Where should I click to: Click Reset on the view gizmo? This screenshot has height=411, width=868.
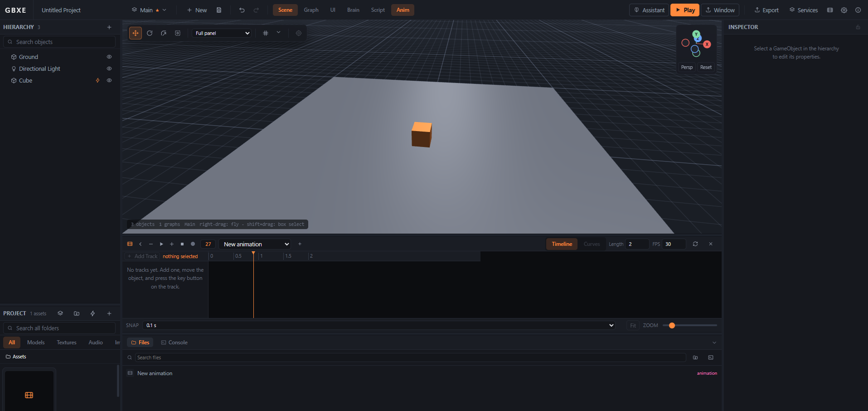pyautogui.click(x=706, y=67)
